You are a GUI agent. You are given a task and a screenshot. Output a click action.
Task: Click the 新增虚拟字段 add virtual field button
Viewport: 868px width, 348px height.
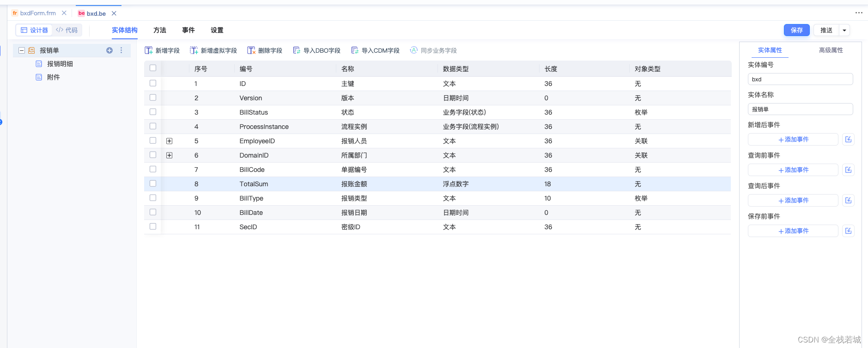click(x=213, y=50)
